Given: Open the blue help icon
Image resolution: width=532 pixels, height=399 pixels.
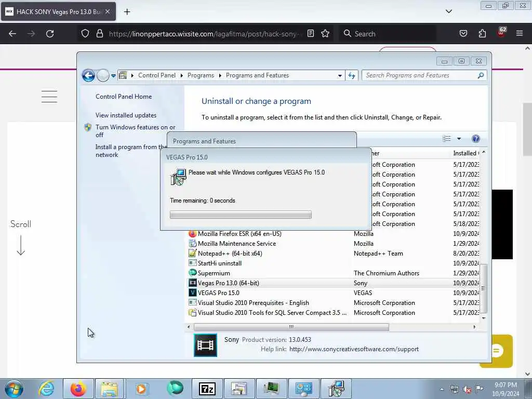Looking at the screenshot, I should point(476,138).
